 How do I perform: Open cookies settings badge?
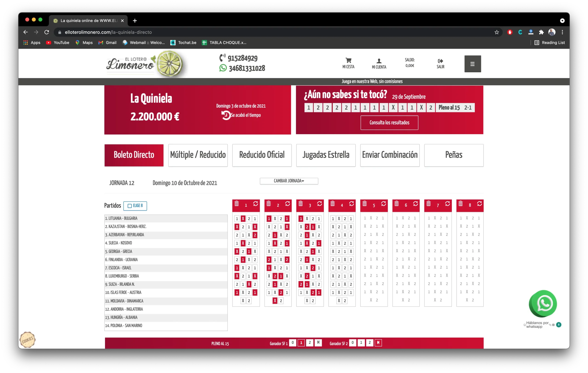[x=27, y=339]
